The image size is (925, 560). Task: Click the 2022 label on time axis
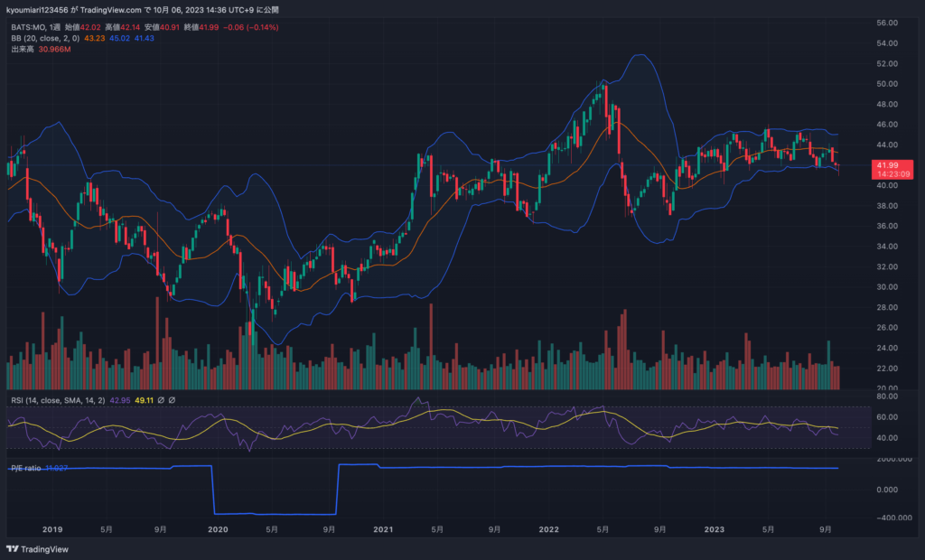[x=548, y=529]
